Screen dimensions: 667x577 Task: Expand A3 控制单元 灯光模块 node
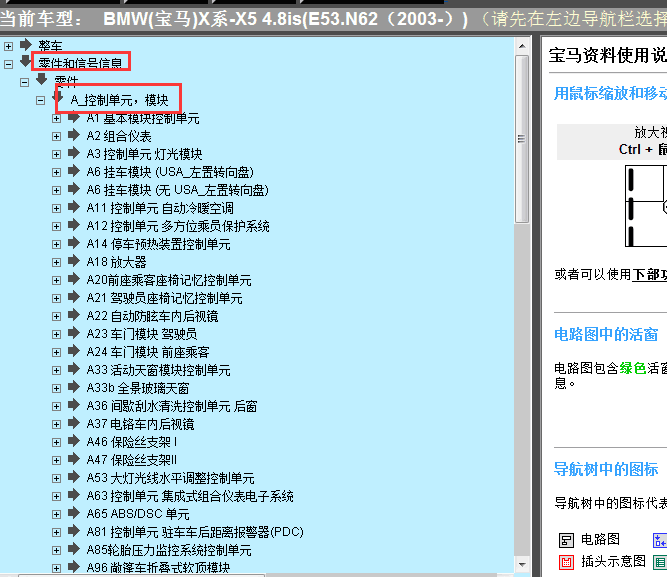57,154
